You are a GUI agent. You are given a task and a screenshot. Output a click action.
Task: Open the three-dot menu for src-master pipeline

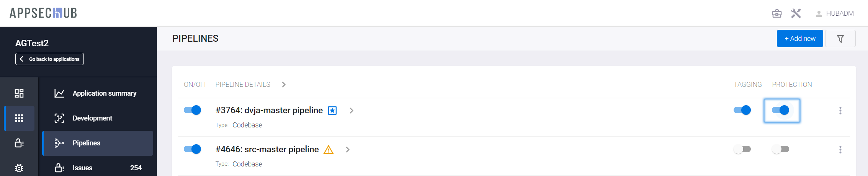point(840,150)
